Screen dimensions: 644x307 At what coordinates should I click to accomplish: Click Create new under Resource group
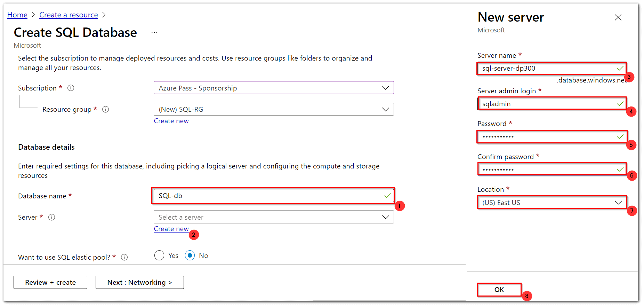click(171, 121)
